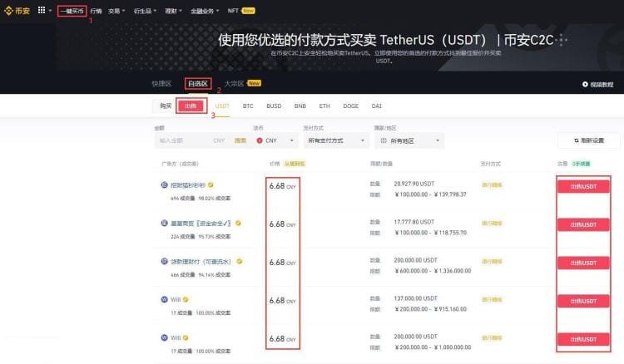Screen dimensions: 624x364
Task: Open Will's profile in 137,000.00 USDT row
Action: click(x=176, y=300)
